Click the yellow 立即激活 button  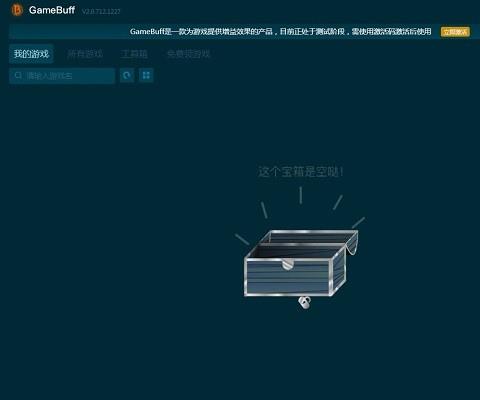455,32
